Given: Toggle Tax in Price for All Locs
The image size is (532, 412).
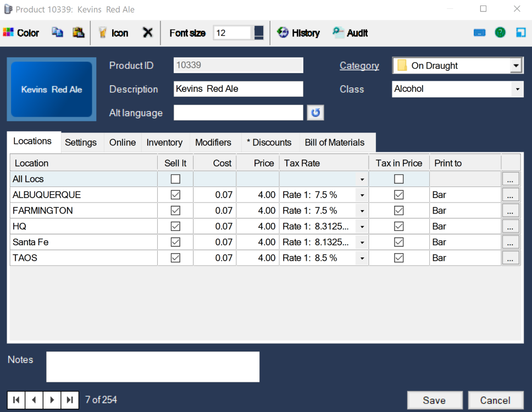Looking at the screenshot, I should coord(398,179).
